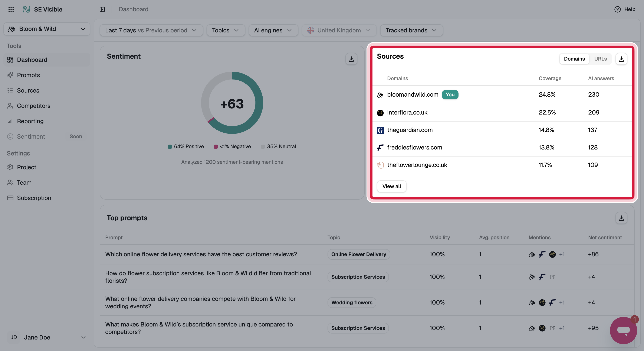Image resolution: width=644 pixels, height=351 pixels.
Task: Click the 24.8% coverage value
Action: click(547, 95)
